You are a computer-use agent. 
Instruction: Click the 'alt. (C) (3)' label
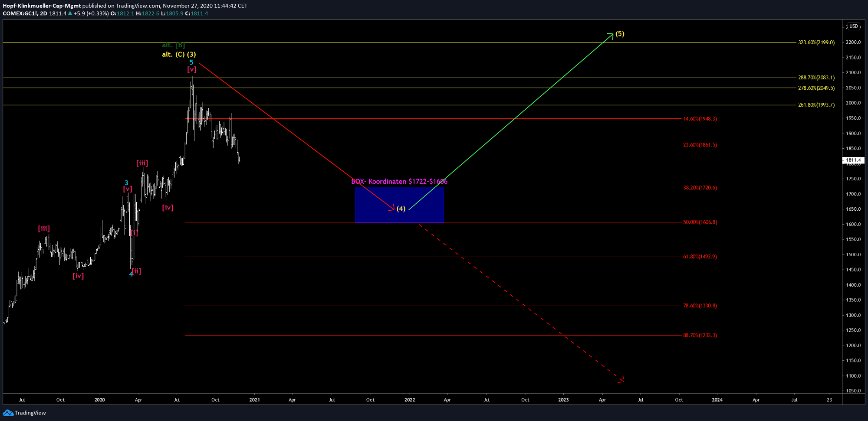(179, 54)
